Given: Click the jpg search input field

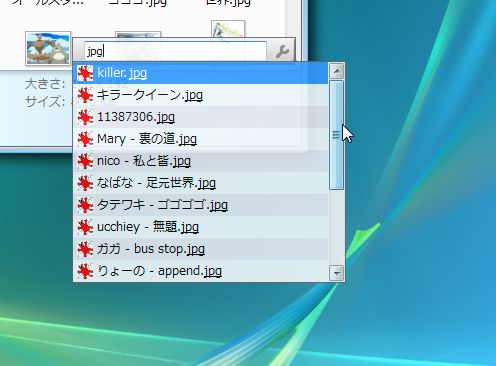Looking at the screenshot, I should click(x=176, y=51).
